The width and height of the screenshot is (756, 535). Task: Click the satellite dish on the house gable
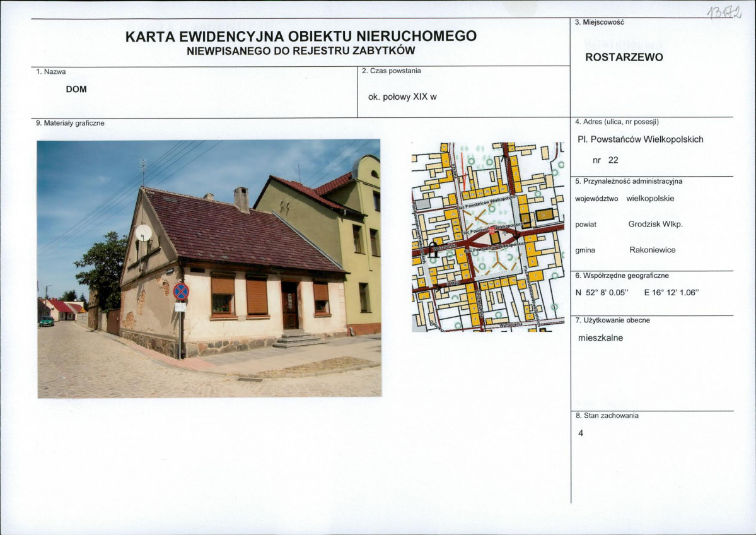coord(143,233)
